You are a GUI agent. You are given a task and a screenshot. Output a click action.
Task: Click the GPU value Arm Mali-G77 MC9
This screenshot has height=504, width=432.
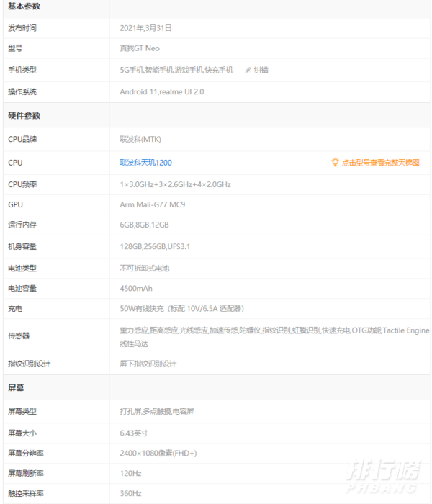point(153,204)
